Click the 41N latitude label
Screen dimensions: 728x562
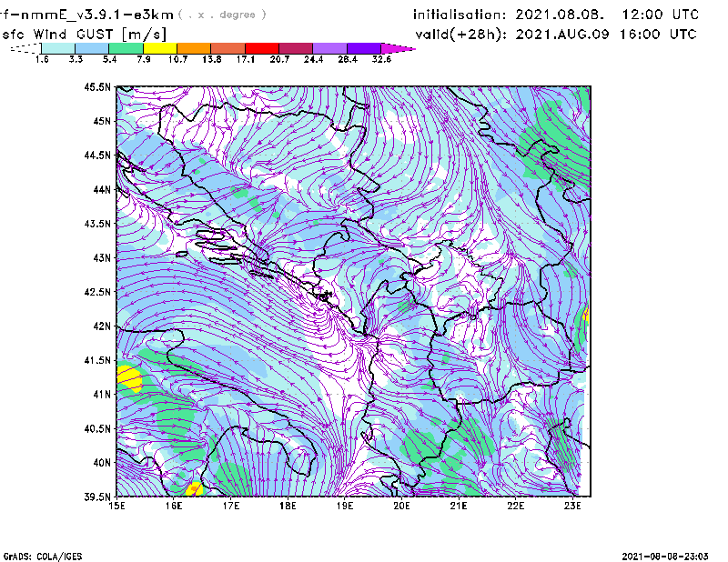tap(102, 395)
